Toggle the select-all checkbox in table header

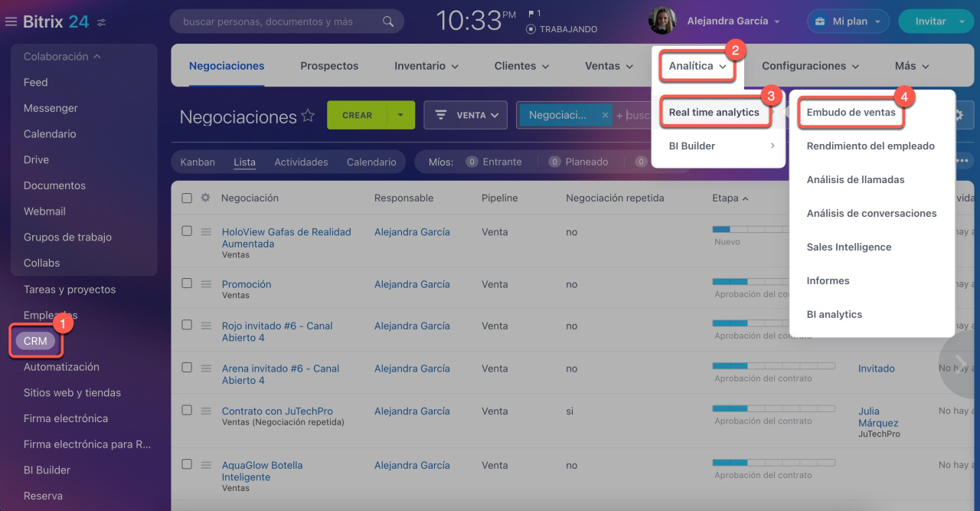point(187,198)
